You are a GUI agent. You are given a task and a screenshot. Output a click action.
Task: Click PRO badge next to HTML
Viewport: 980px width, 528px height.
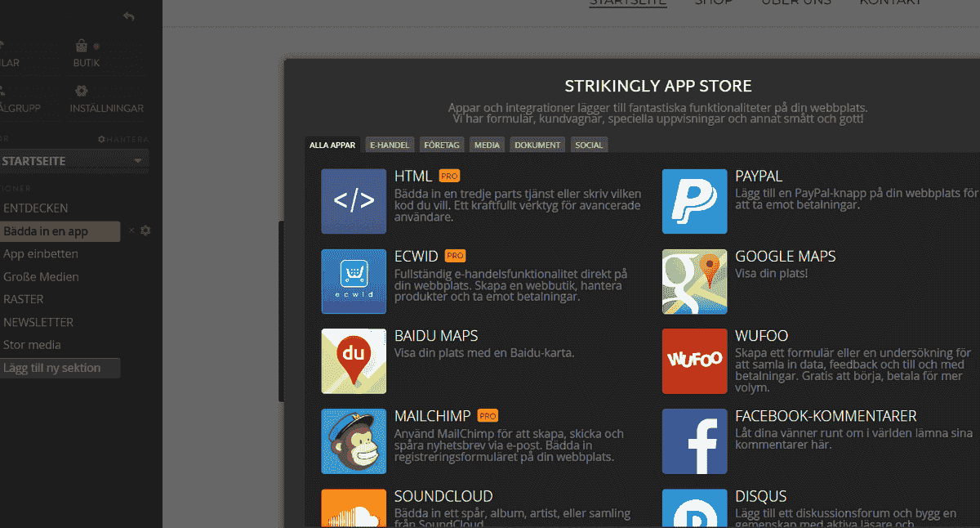[x=449, y=176]
